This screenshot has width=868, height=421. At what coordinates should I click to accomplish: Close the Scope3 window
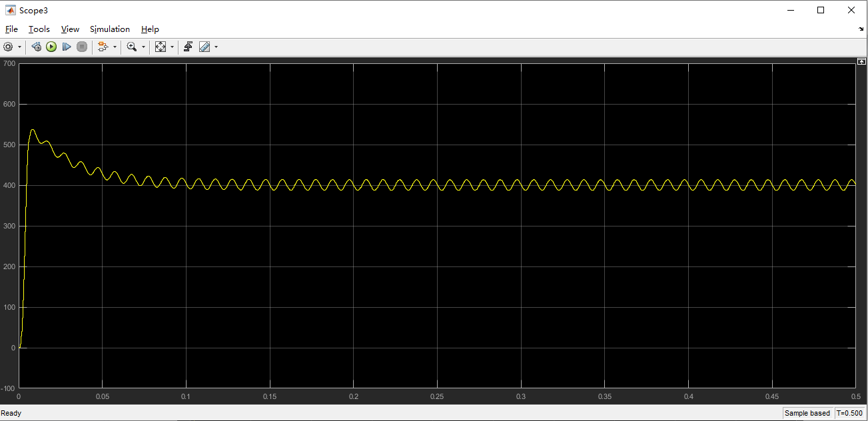(851, 10)
